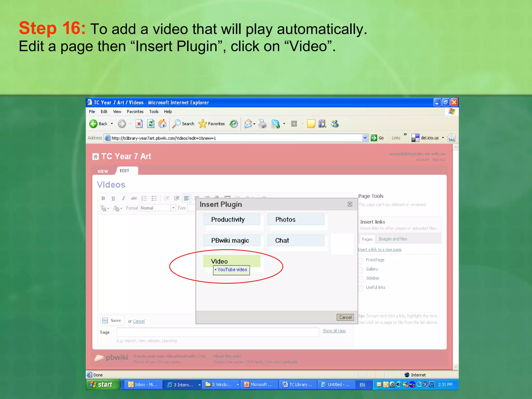Expand the 3 Internet taskbar group arrow

point(199,385)
